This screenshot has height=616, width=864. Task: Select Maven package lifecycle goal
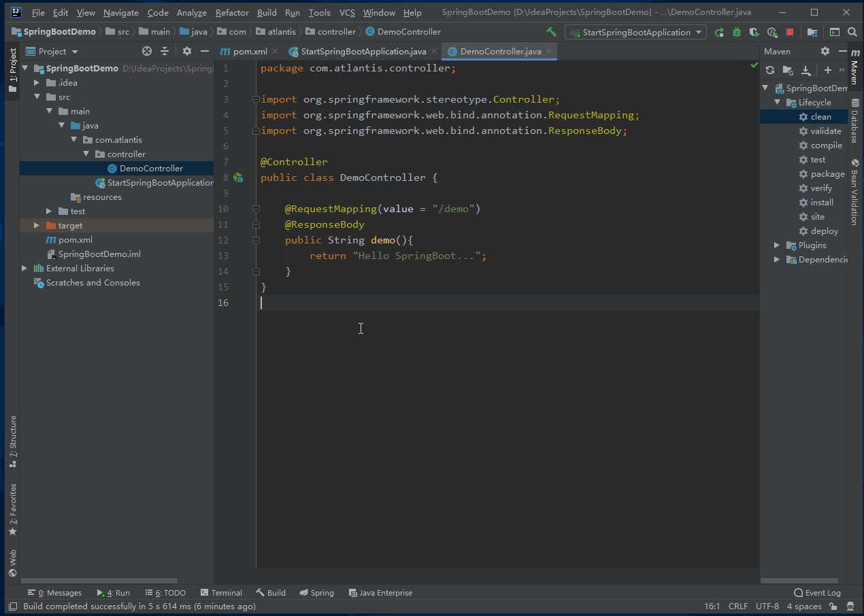(827, 174)
